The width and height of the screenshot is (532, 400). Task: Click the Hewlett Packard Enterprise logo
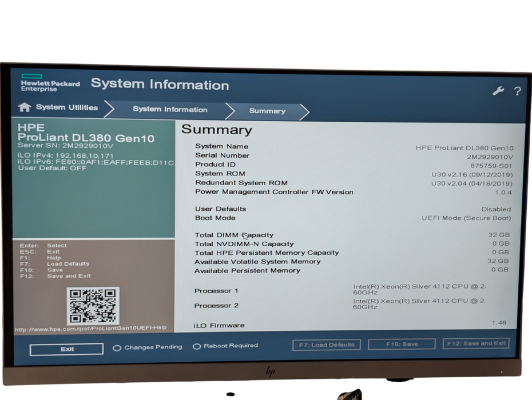tap(50, 83)
